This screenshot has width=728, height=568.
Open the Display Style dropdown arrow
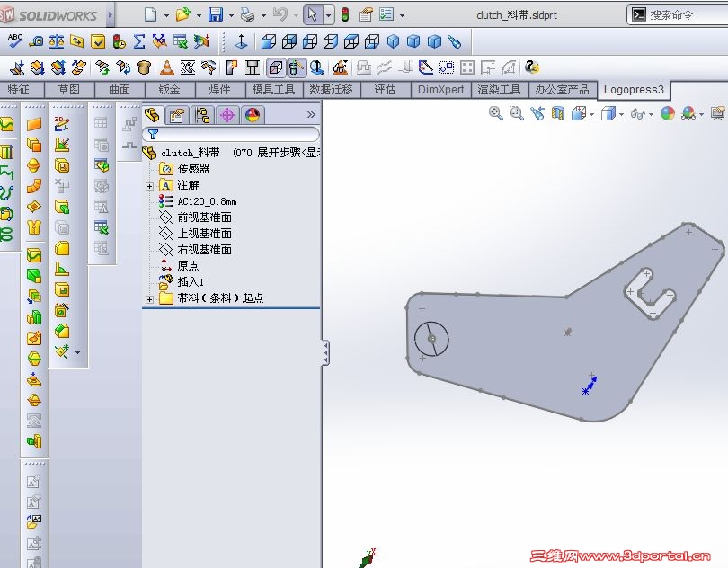point(621,114)
